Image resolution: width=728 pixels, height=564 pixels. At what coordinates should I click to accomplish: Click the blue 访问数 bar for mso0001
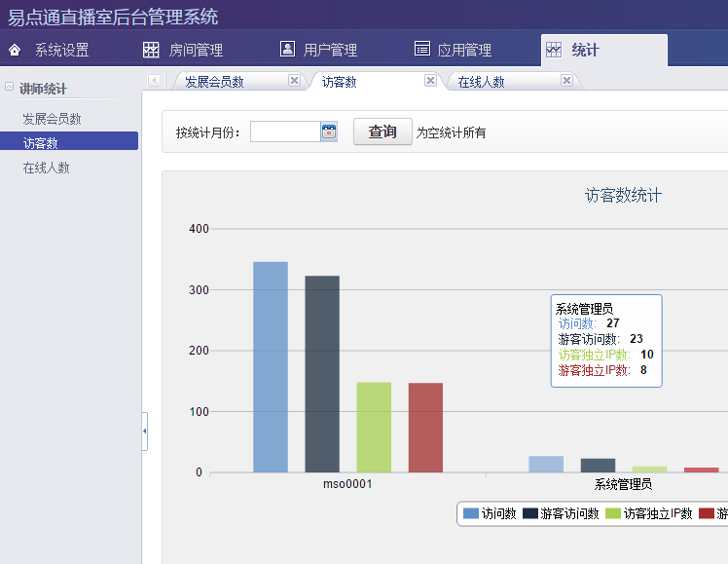tap(271, 367)
